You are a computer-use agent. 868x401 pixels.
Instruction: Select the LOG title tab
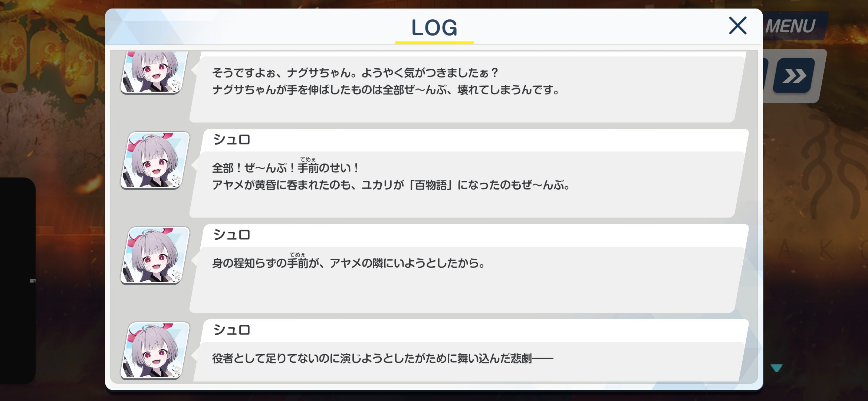click(434, 28)
